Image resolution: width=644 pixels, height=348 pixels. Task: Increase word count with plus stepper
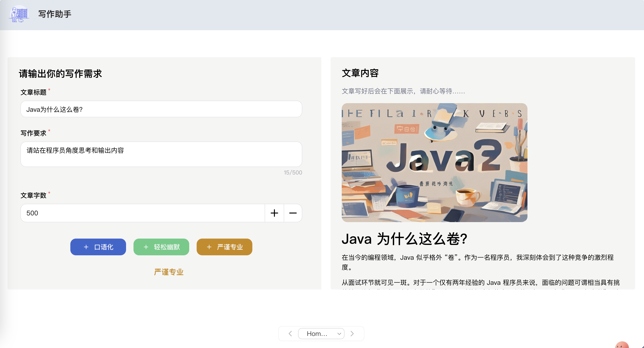coord(274,213)
